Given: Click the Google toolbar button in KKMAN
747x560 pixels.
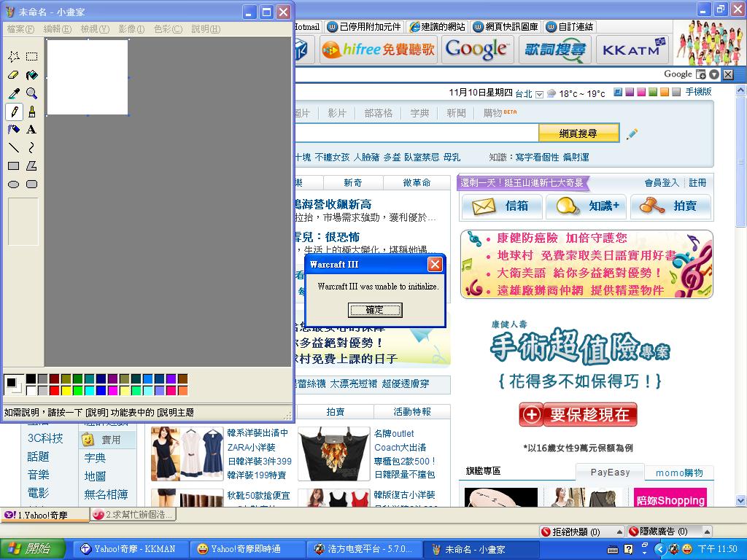Looking at the screenshot, I should [x=477, y=50].
